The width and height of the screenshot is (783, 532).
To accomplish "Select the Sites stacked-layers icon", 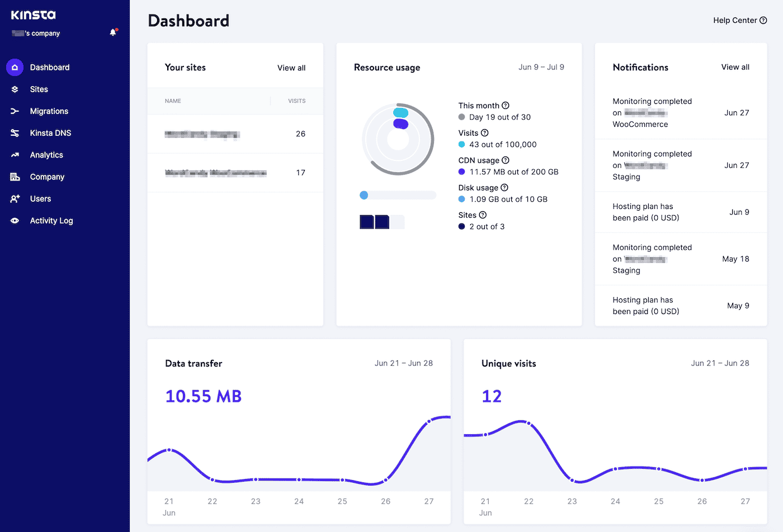I will coord(14,89).
